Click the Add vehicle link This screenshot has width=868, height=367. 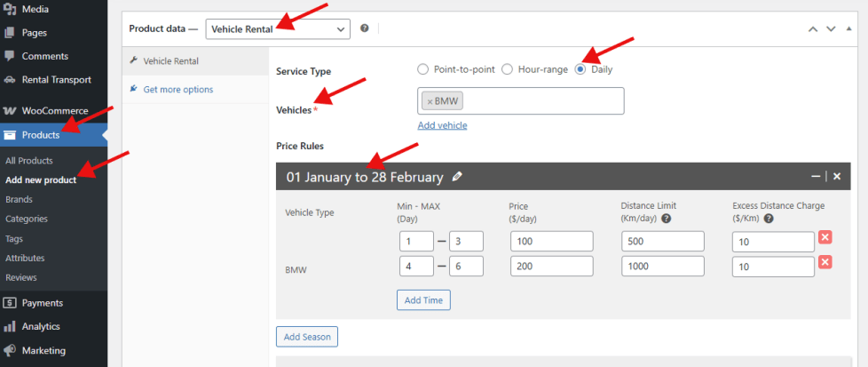coord(442,125)
